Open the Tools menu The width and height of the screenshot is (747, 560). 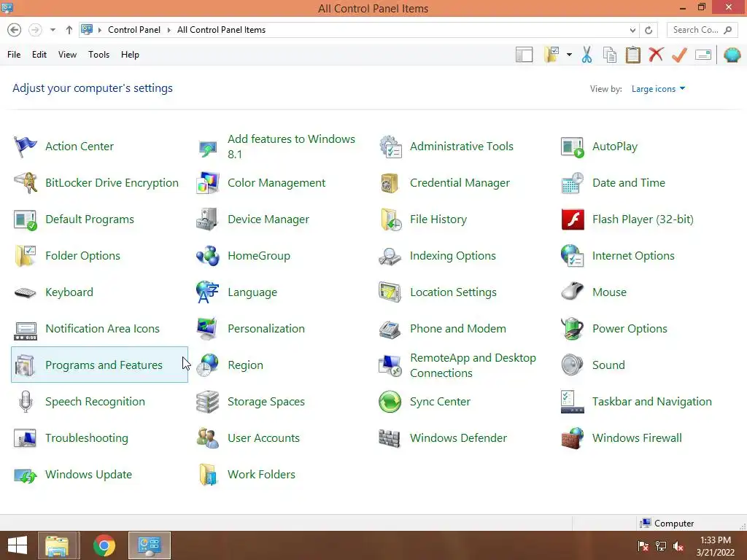click(98, 55)
